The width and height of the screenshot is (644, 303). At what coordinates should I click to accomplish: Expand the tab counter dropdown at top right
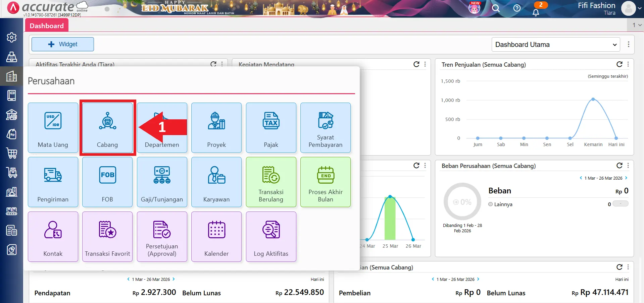point(637,25)
